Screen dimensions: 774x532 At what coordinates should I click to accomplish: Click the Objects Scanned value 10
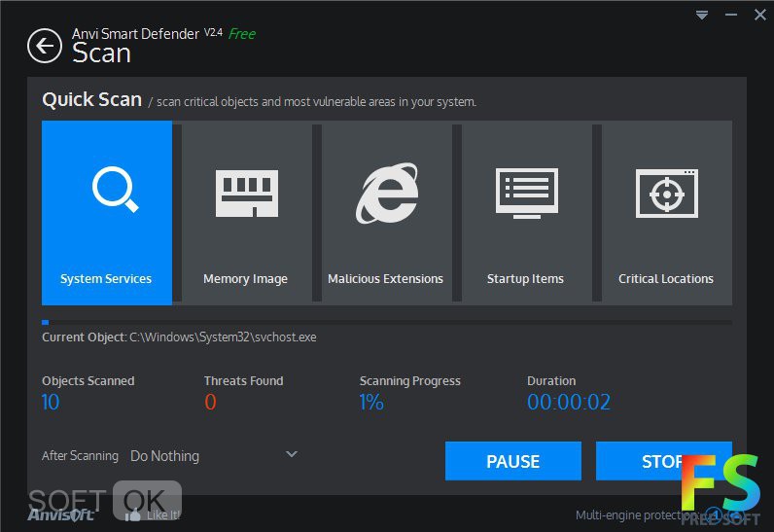[x=51, y=403]
